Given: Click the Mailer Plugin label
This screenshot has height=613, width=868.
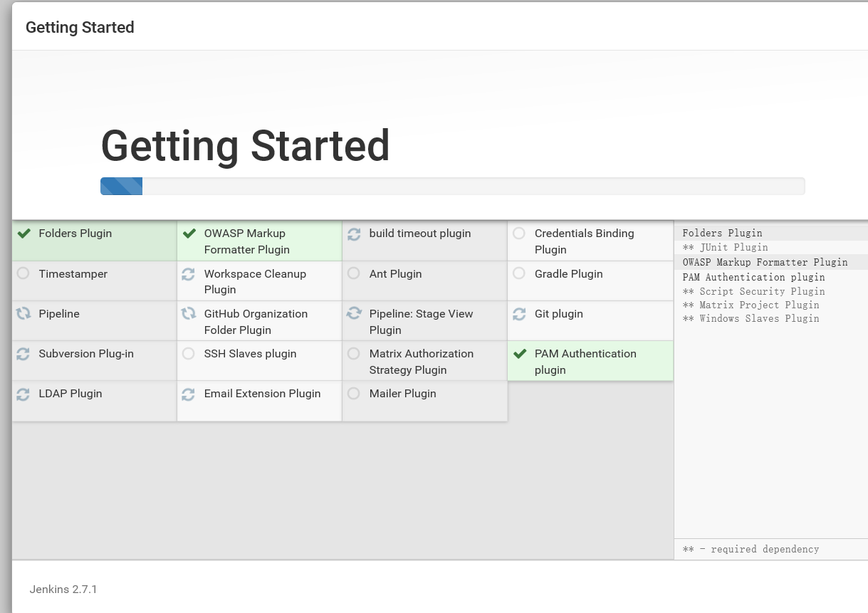Looking at the screenshot, I should [x=402, y=393].
